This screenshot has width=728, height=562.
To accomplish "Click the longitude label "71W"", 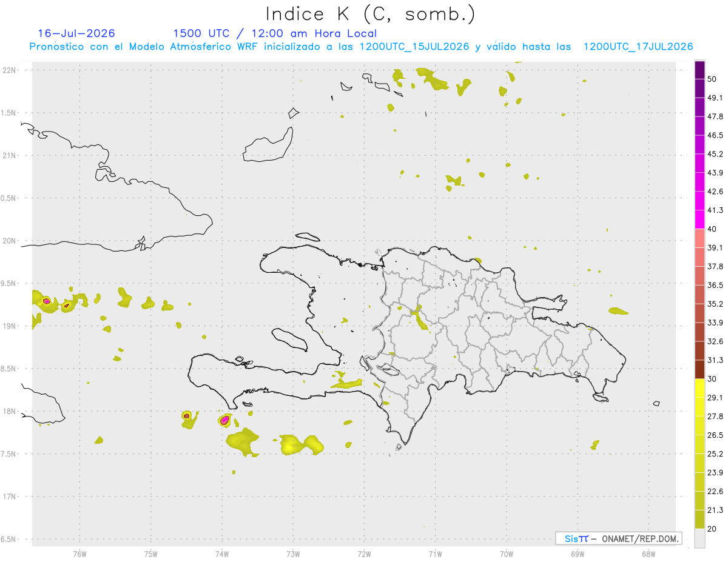I will [435, 554].
